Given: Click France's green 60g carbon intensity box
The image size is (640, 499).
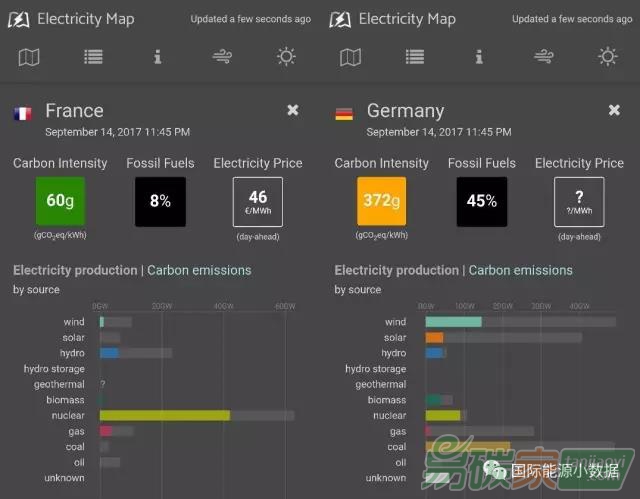Looking at the screenshot, I should point(60,201).
